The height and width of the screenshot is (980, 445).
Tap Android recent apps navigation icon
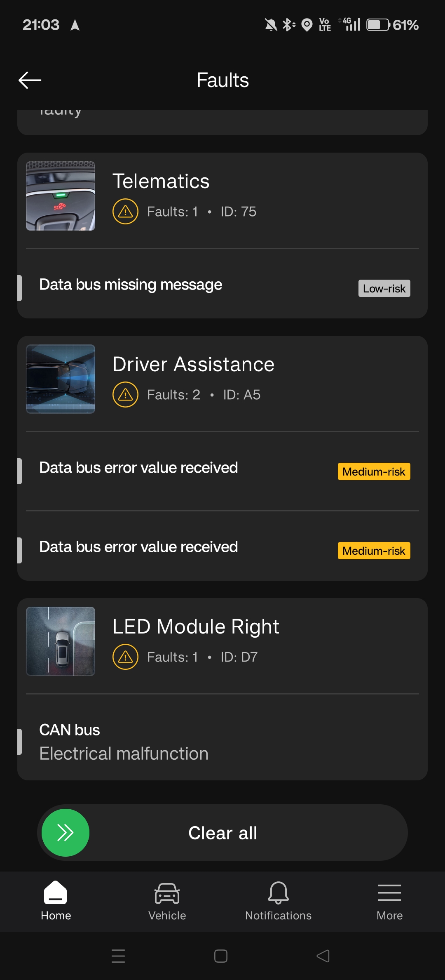[x=118, y=956]
